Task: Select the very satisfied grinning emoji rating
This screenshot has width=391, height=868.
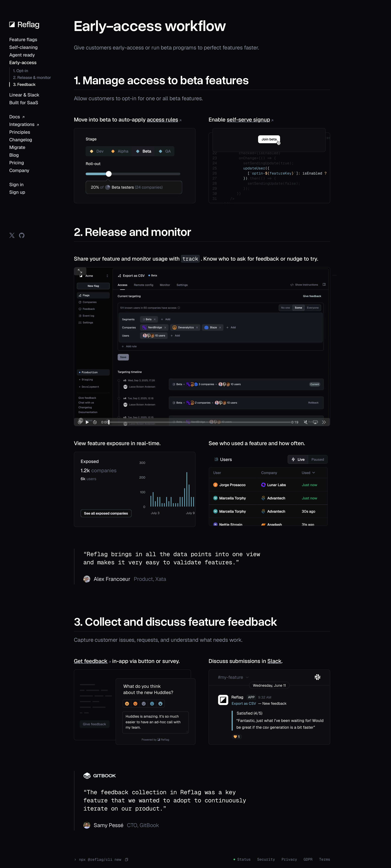Action: [160, 704]
